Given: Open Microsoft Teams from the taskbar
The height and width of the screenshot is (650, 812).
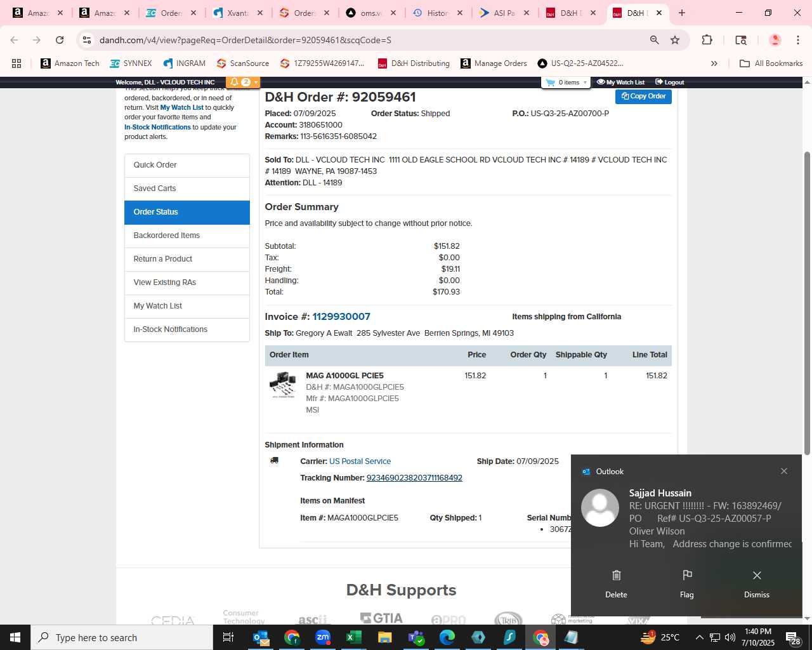Looking at the screenshot, I should (416, 637).
